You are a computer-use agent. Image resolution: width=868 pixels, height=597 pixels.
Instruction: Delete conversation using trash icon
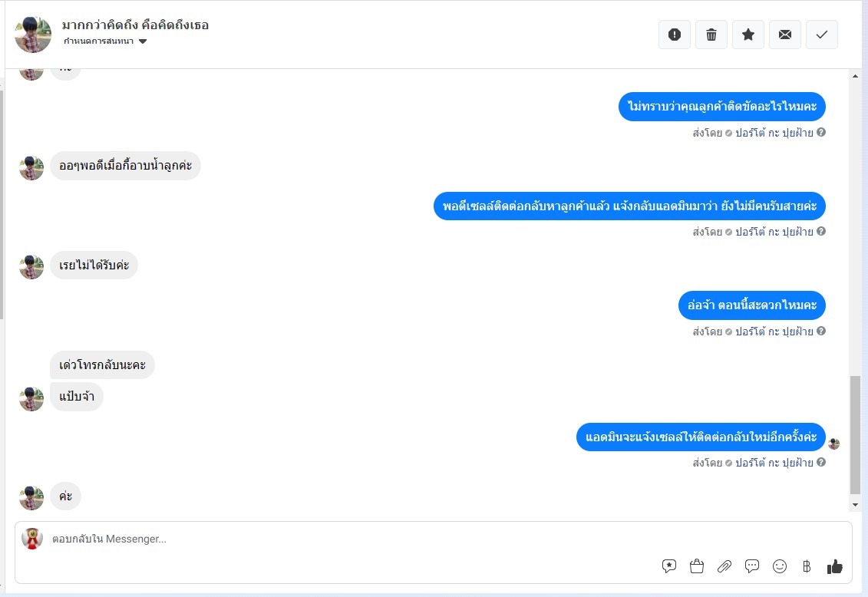click(711, 35)
